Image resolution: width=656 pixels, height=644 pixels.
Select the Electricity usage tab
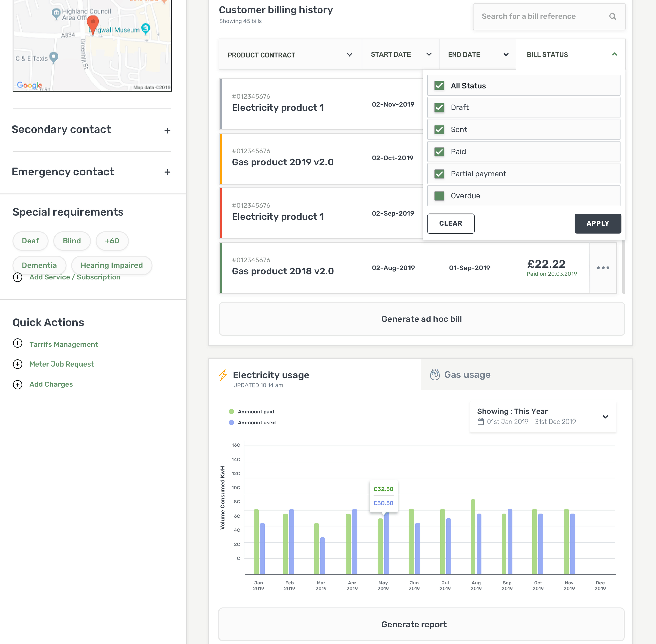point(271,375)
